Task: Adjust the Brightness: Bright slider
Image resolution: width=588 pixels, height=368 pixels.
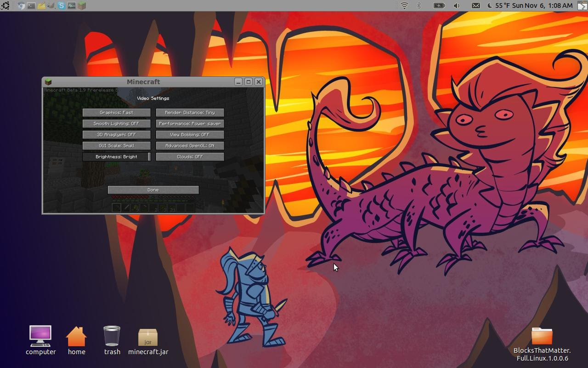Action: pyautogui.click(x=117, y=157)
